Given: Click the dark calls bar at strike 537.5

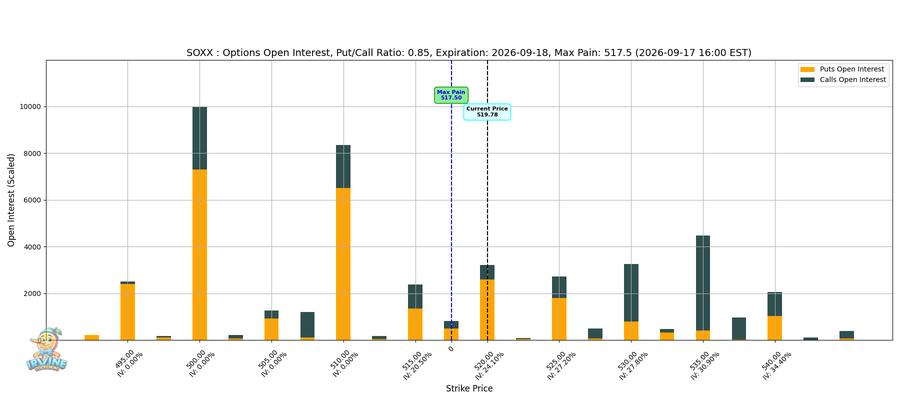Looking at the screenshot, I should tap(739, 328).
